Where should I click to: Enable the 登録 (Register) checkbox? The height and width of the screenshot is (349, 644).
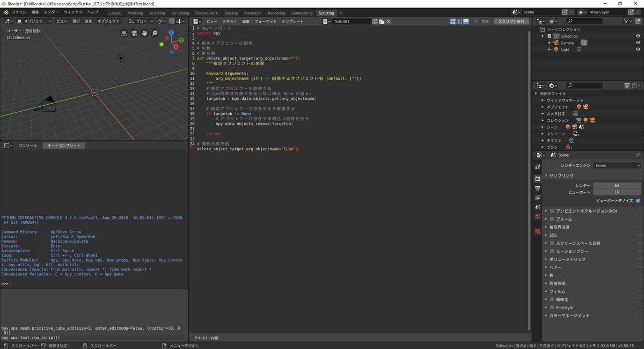click(477, 21)
